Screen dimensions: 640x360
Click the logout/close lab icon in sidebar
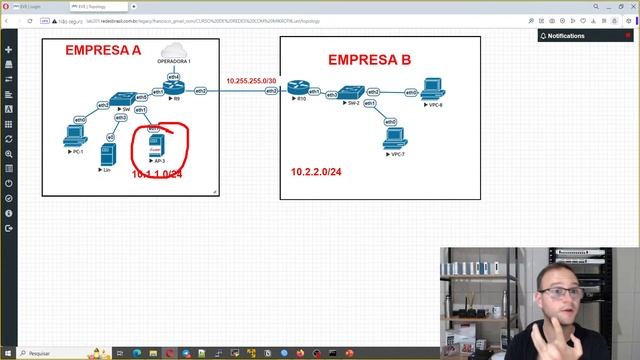[9, 228]
